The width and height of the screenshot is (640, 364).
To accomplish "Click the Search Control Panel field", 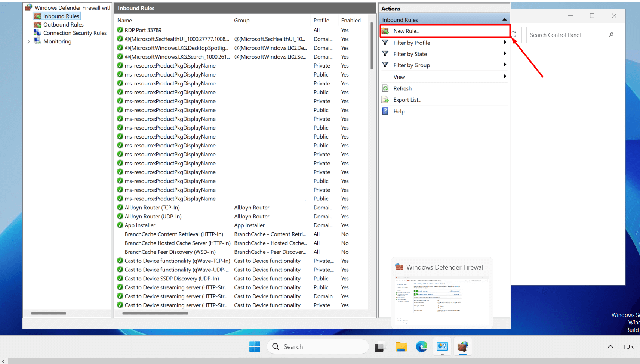I will coord(566,35).
